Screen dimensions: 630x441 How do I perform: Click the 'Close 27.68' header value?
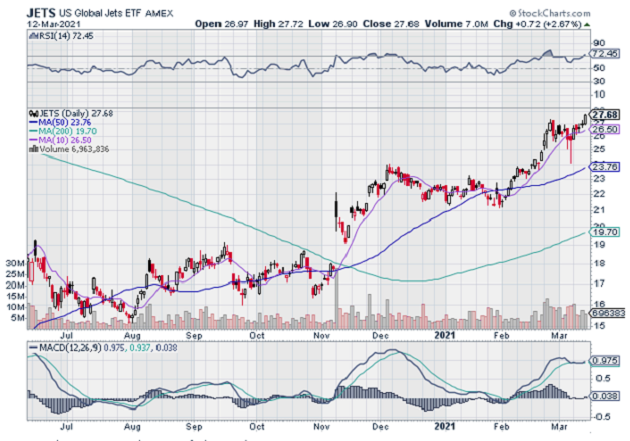391,24
